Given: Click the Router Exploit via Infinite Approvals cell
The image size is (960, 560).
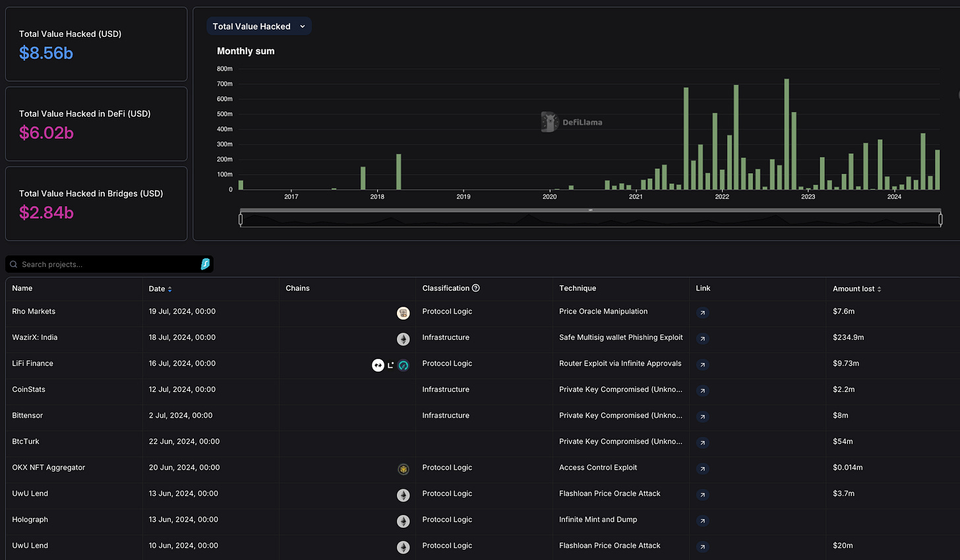Looking at the screenshot, I should [x=620, y=363].
